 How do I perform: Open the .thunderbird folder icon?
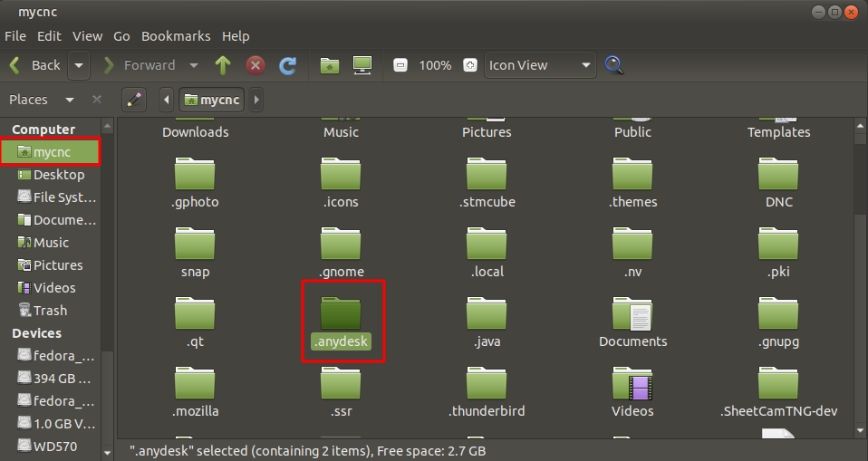click(487, 387)
